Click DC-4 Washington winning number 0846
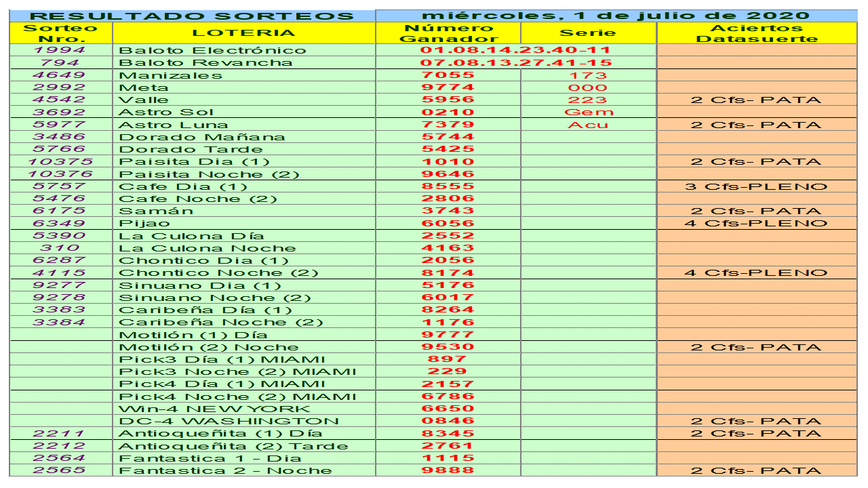 click(448, 421)
